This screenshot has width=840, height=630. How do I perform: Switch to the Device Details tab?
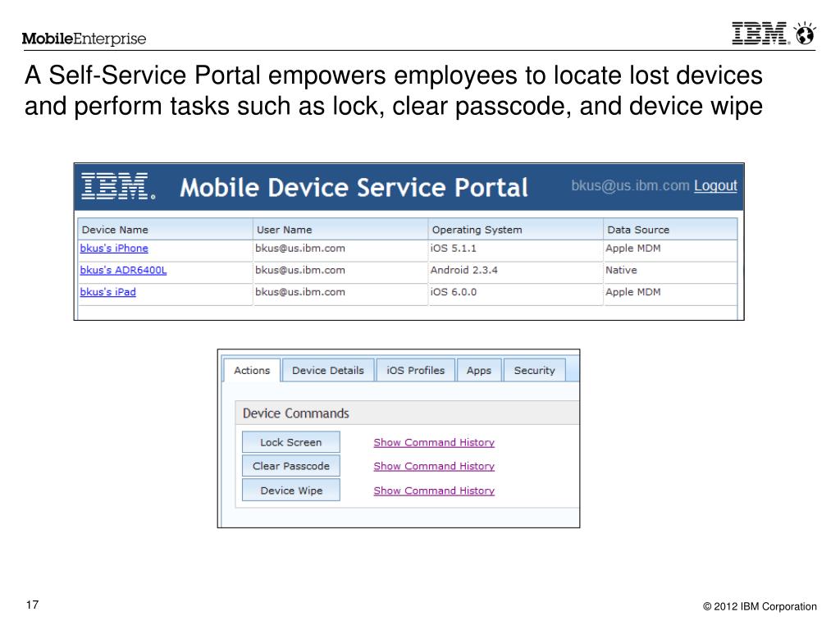tap(328, 370)
